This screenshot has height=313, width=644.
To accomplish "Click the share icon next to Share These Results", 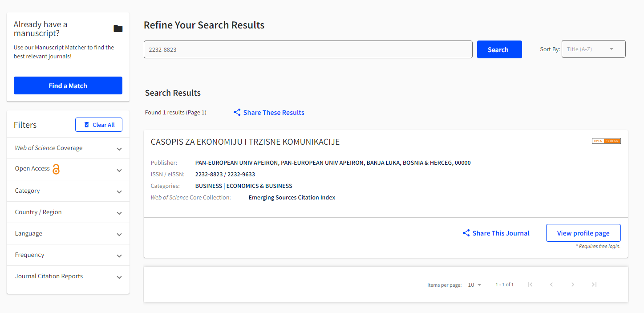I will click(x=237, y=113).
